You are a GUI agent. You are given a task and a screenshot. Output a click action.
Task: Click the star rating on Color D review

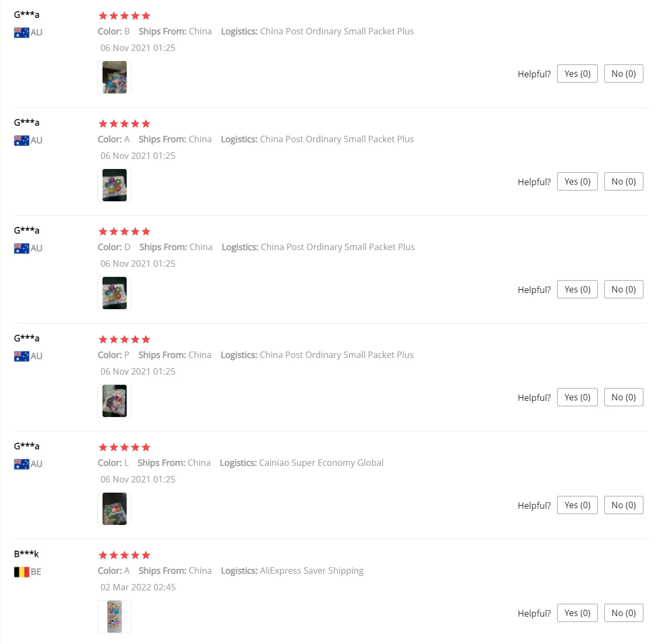125,232
